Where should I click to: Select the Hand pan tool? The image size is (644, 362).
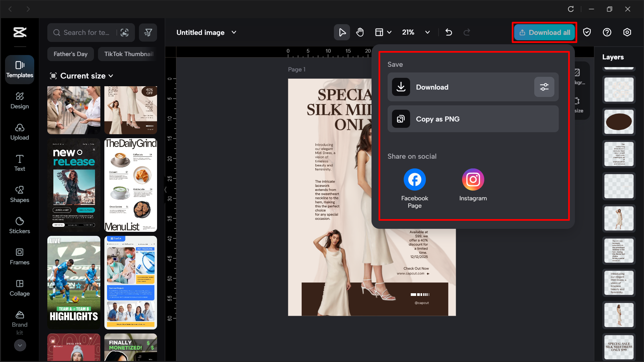pyautogui.click(x=360, y=32)
